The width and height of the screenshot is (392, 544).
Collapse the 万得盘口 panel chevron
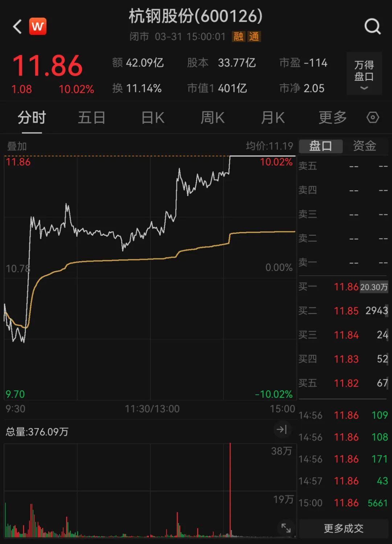(363, 88)
